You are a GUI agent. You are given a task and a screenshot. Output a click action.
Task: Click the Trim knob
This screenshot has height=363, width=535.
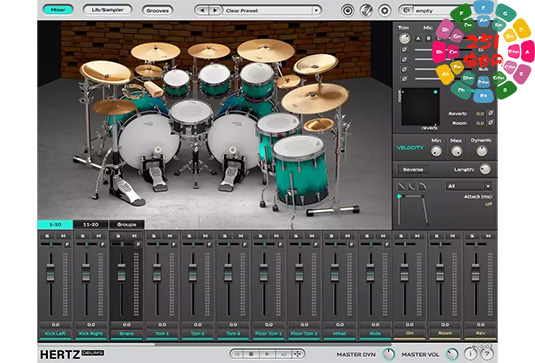click(405, 38)
